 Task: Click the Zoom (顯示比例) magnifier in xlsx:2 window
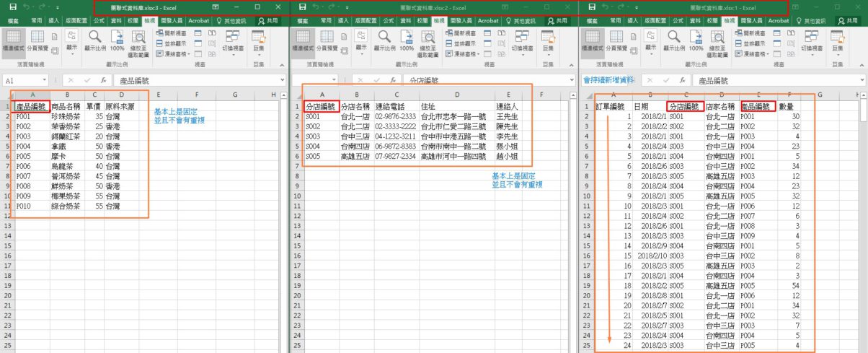pos(385,40)
